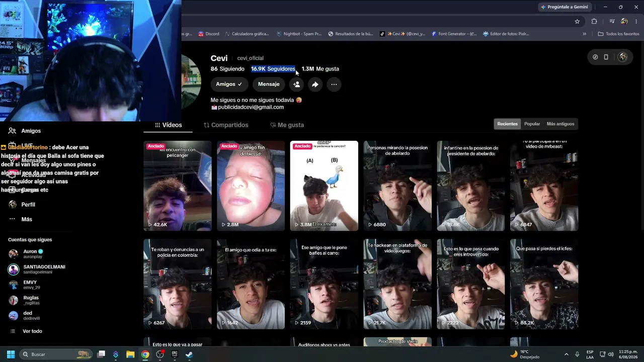Sort videos by Más antiguos
644x362 pixels.
point(560,124)
